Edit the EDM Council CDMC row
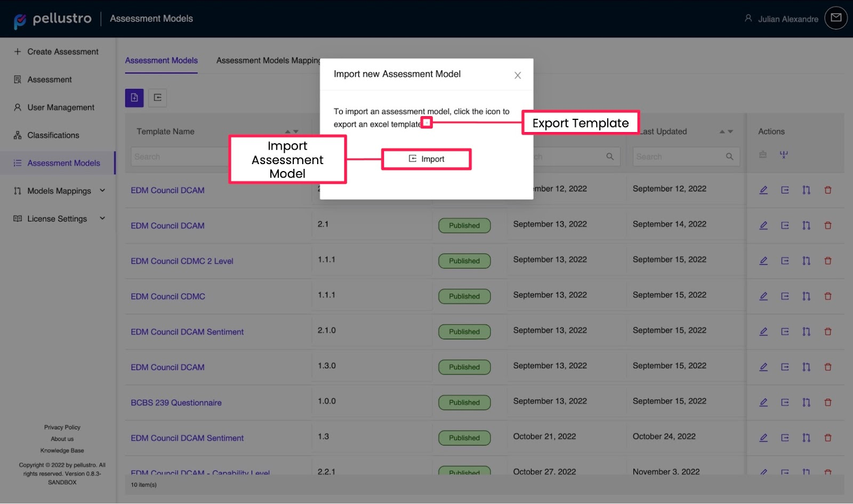Viewport: 853px width, 504px height. click(x=763, y=296)
